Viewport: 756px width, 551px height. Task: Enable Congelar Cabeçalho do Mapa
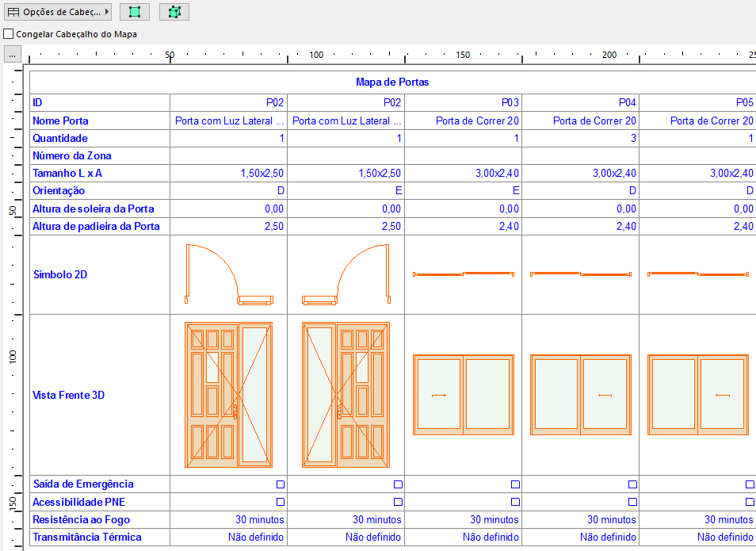[x=8, y=33]
